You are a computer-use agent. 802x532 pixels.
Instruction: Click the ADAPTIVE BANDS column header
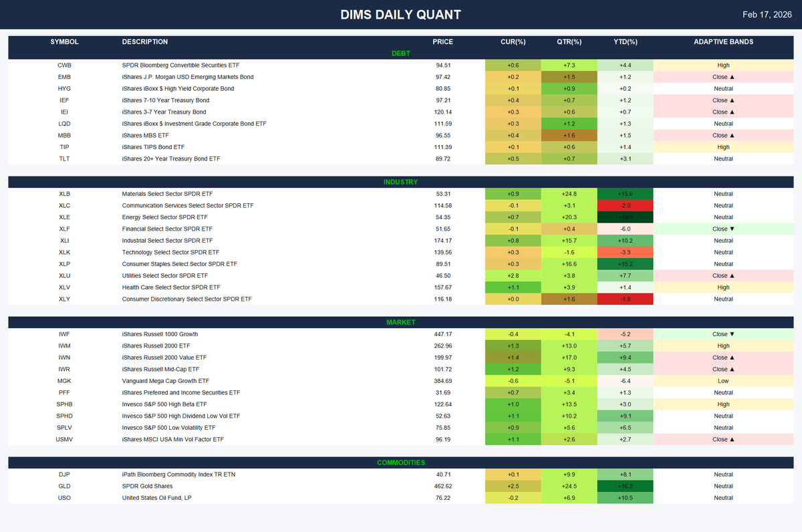pyautogui.click(x=723, y=41)
